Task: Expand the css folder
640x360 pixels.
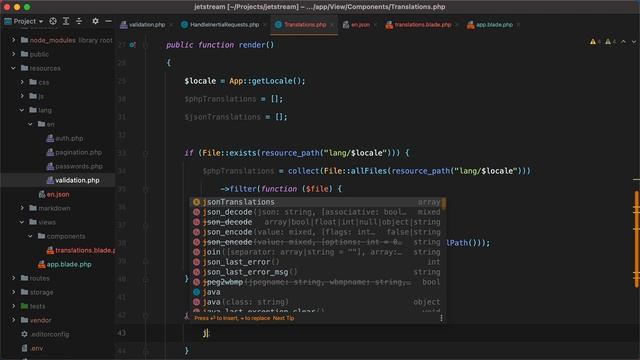Action: tap(22, 82)
